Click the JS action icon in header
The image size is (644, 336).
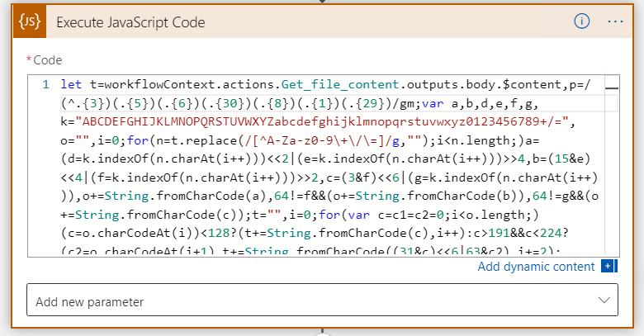coord(30,21)
